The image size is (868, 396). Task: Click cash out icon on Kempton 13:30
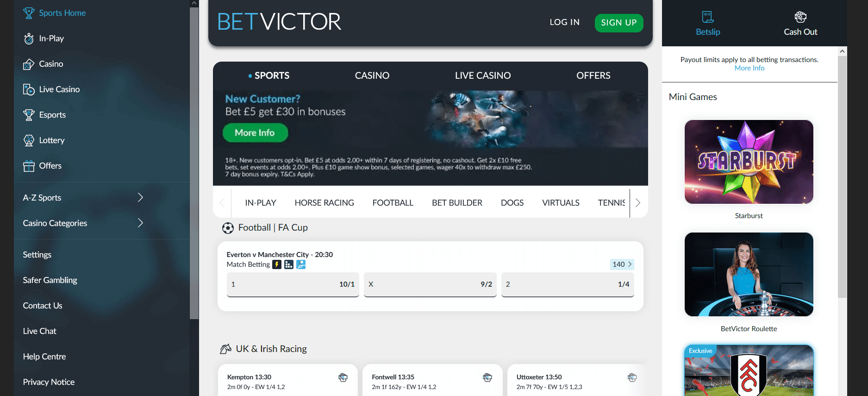[x=343, y=377]
